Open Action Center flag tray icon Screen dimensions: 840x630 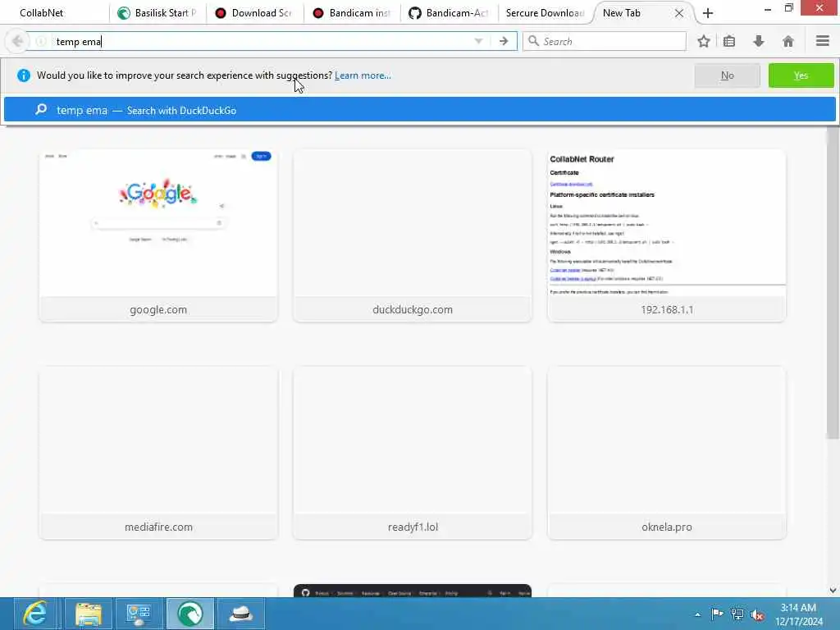point(717,614)
